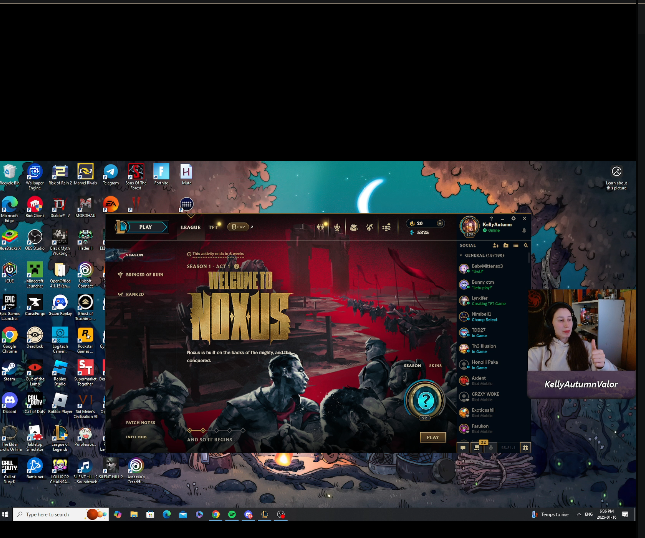The height and width of the screenshot is (538, 645).
Task: Click the bug report icon in client bottom-right
Action: click(x=525, y=448)
